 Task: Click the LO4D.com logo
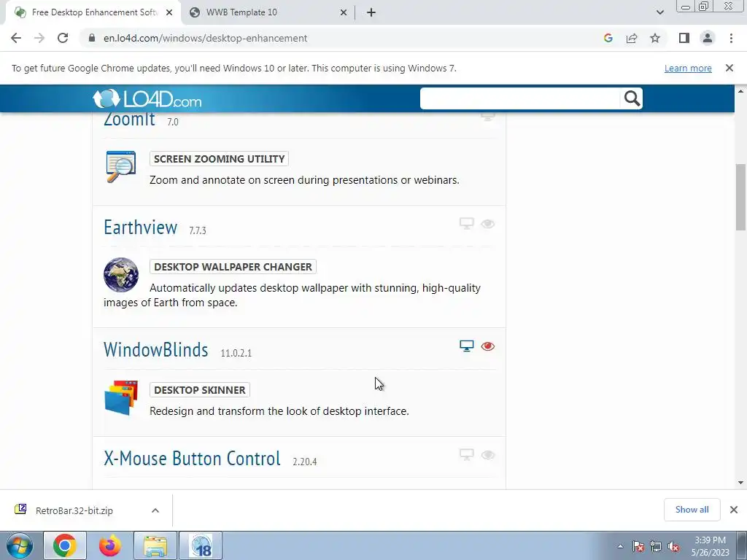click(x=147, y=98)
